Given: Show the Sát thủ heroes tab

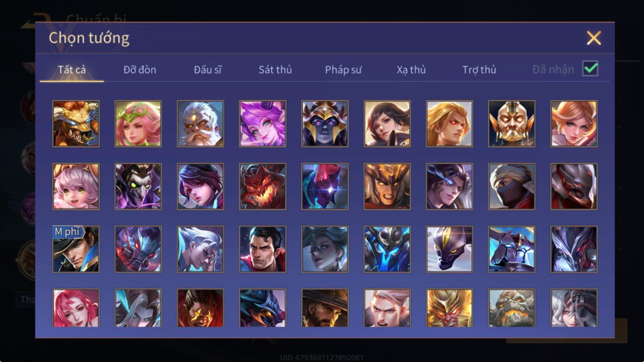Looking at the screenshot, I should (275, 69).
